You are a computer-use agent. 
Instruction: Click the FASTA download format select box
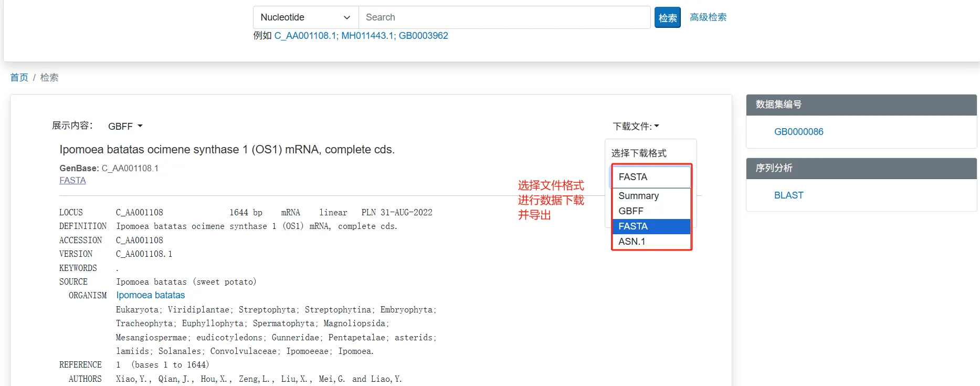[651, 177]
